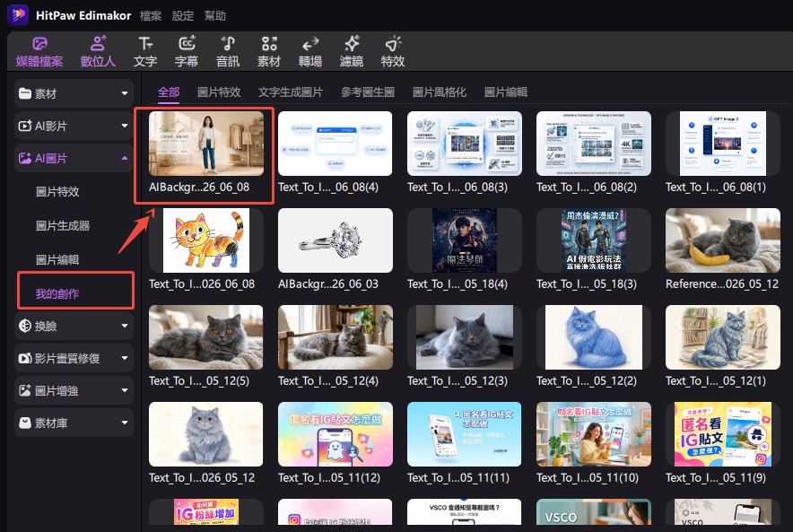
Task: Select the Text_To_I...05_11(11) thumbnail
Action: [x=465, y=434]
